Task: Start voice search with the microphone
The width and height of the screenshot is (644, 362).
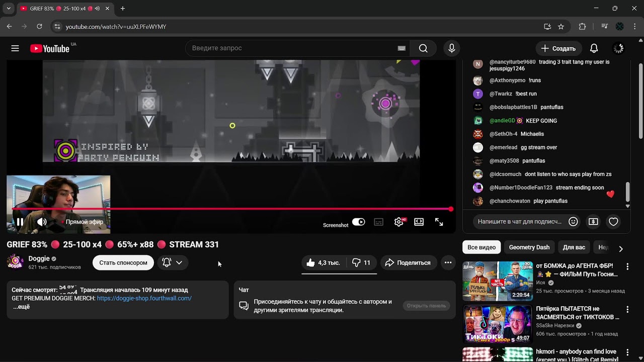Action: click(452, 48)
